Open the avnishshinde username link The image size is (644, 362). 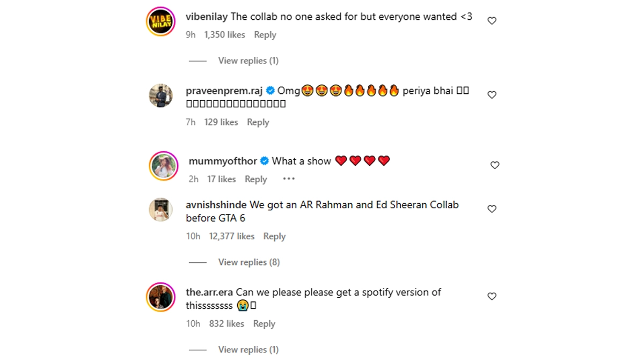pyautogui.click(x=216, y=205)
